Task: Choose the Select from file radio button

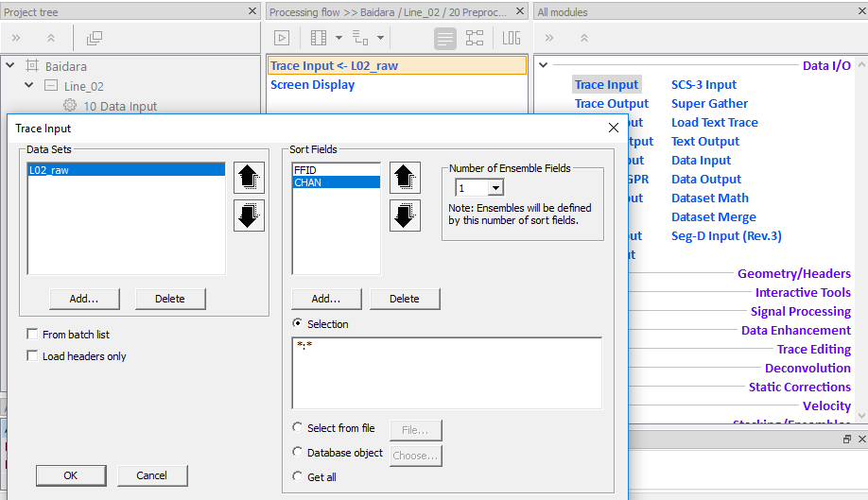Action: (x=298, y=427)
